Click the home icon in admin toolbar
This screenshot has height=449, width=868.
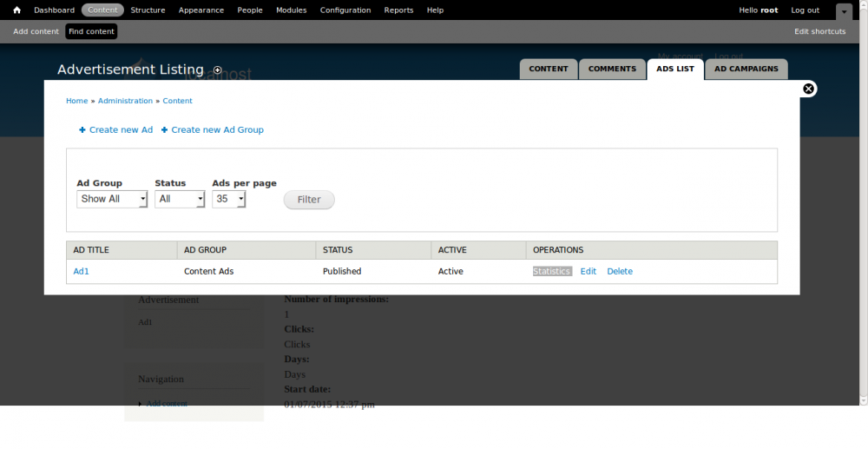(16, 10)
